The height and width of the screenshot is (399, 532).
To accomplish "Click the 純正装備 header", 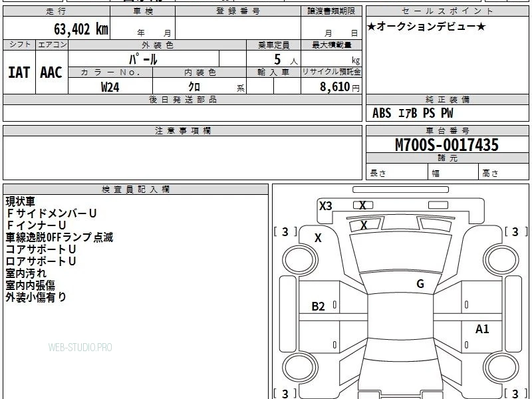I will (448, 99).
